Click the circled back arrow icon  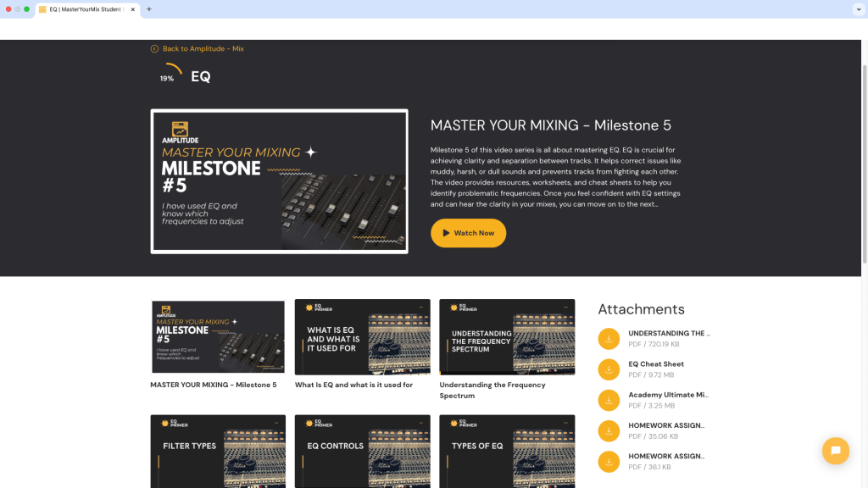tap(153, 48)
